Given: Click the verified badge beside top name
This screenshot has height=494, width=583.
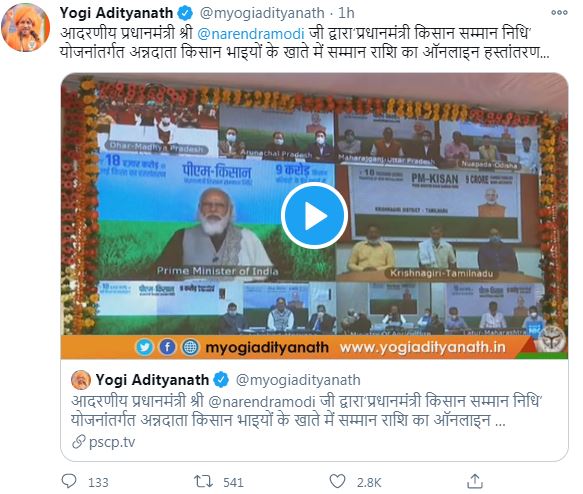Looking at the screenshot, I should point(185,13).
